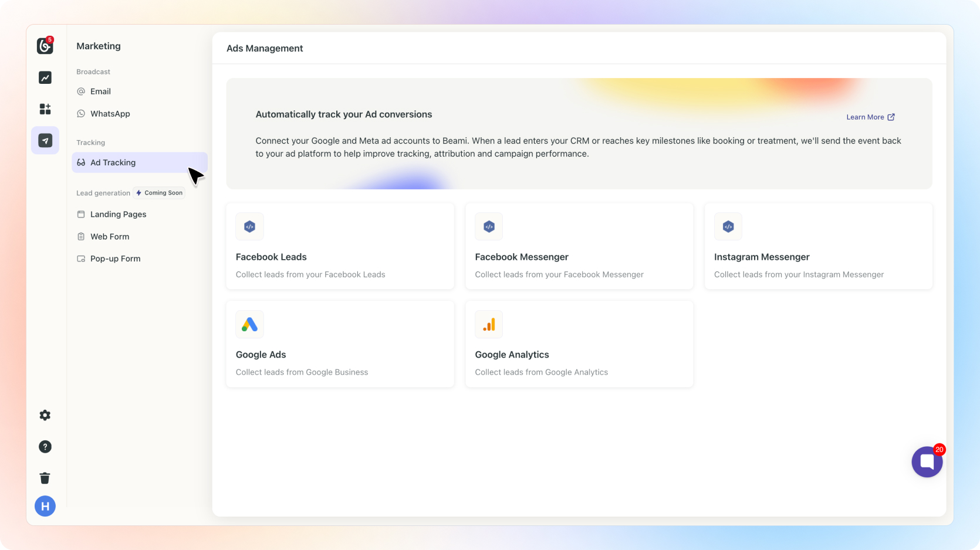This screenshot has height=550, width=980.
Task: Click the Lead generation section label
Action: [x=103, y=193]
